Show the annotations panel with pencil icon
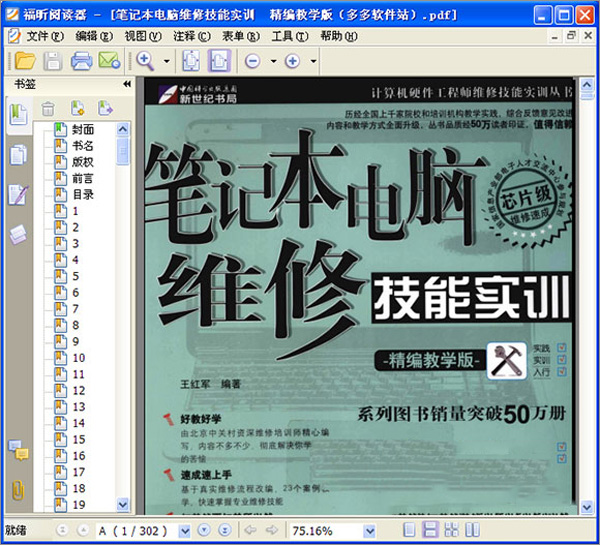The height and width of the screenshot is (545, 600). pyautogui.click(x=18, y=195)
